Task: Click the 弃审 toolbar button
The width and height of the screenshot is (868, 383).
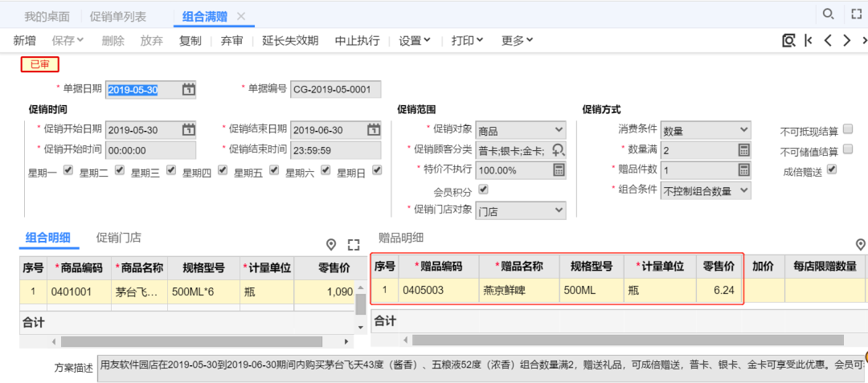Action: click(232, 40)
